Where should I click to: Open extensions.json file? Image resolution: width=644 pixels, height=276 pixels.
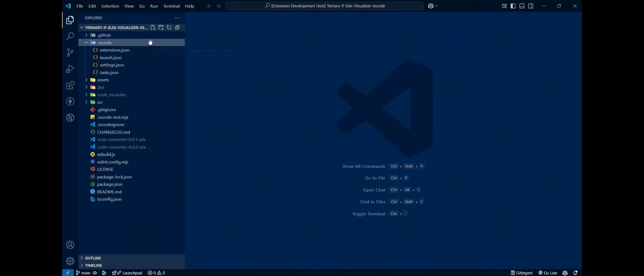click(131, 50)
